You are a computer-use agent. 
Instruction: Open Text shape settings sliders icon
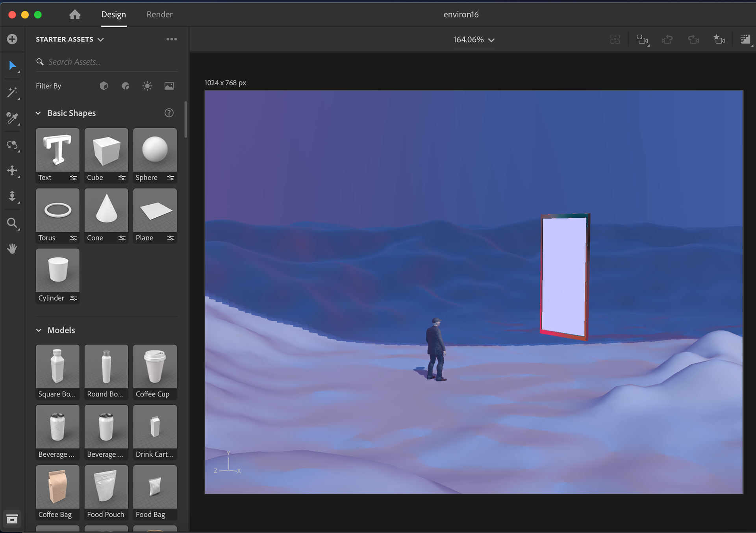[73, 178]
